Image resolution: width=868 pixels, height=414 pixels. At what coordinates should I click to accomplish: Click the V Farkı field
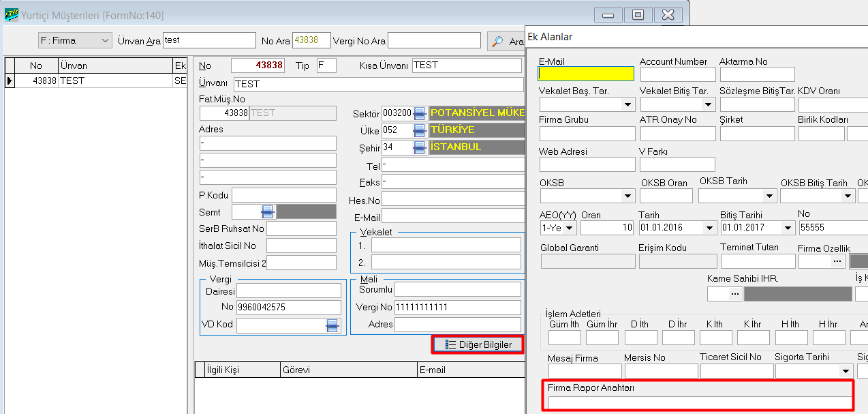[678, 164]
